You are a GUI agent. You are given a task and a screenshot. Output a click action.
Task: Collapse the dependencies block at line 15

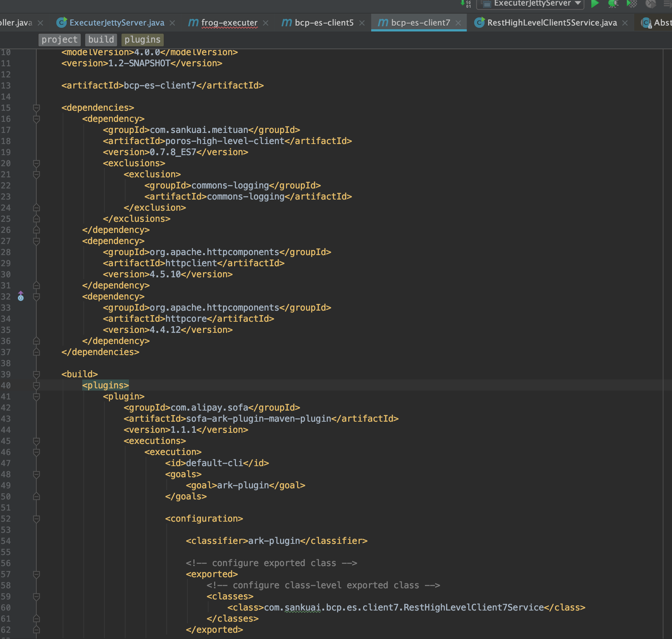(x=36, y=108)
